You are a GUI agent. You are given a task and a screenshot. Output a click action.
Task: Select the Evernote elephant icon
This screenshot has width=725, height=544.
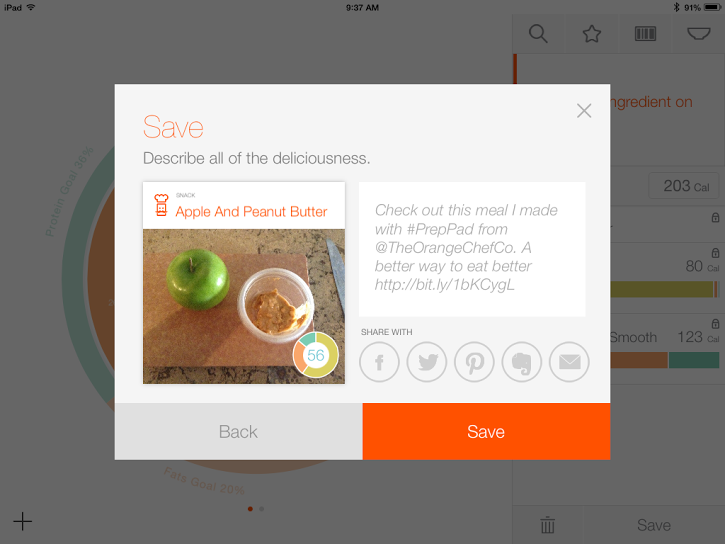coord(522,362)
